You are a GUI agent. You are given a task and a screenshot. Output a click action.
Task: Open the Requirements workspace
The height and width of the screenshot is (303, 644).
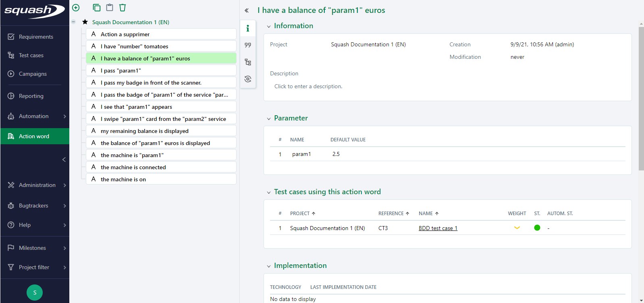[x=35, y=37]
